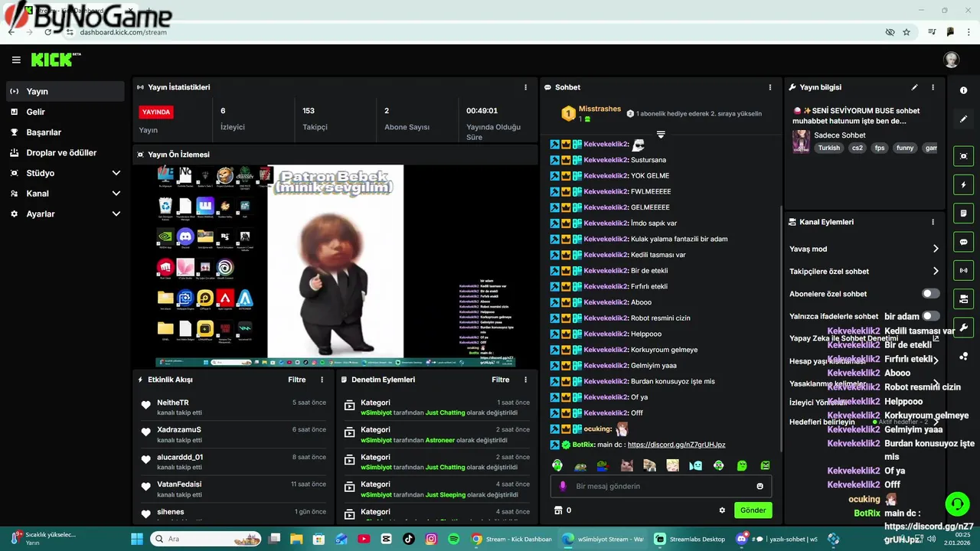Toggle Yalnızca ifadelerle sohbet switch

(x=930, y=316)
